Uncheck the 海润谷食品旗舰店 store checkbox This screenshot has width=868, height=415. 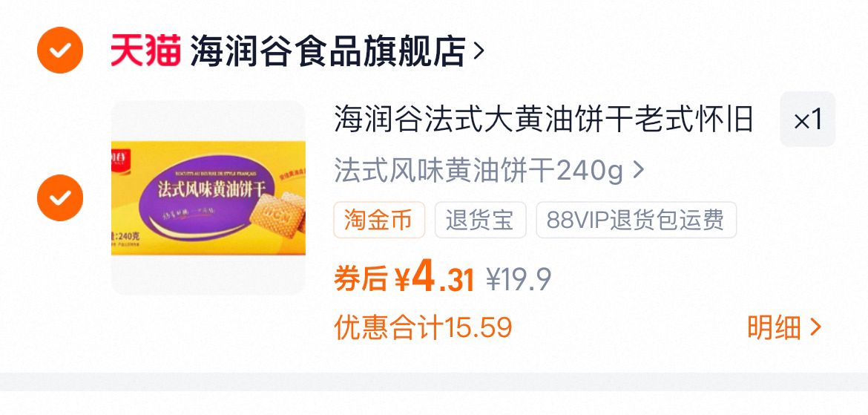60,50
